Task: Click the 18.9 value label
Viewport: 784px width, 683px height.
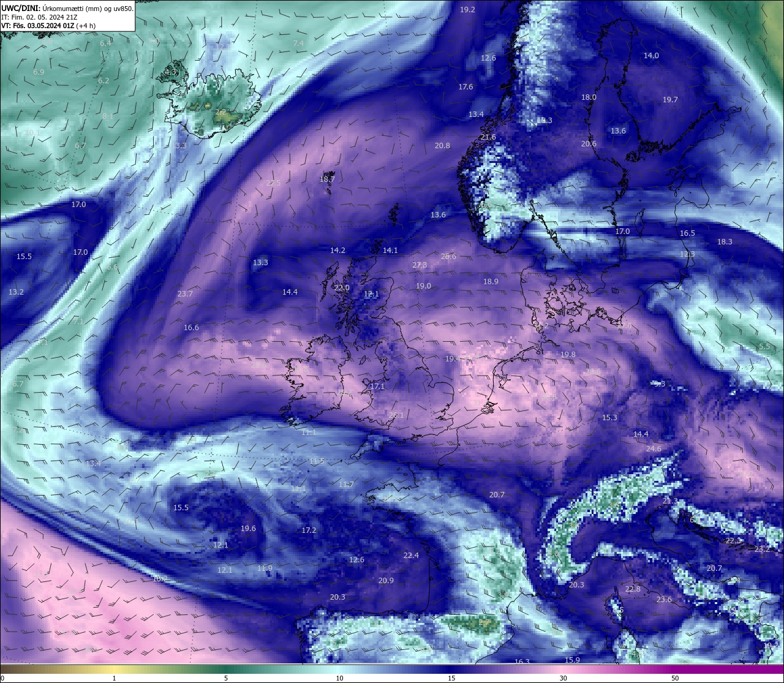Action: tap(491, 282)
